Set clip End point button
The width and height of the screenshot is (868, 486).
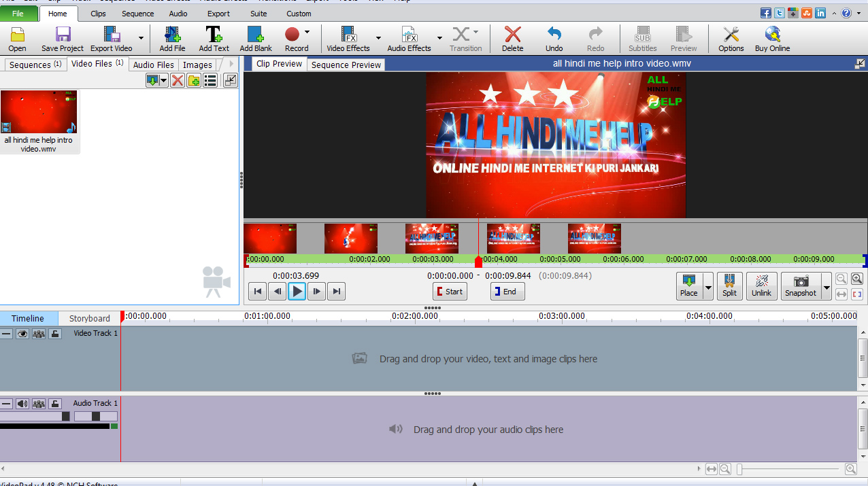(x=507, y=292)
